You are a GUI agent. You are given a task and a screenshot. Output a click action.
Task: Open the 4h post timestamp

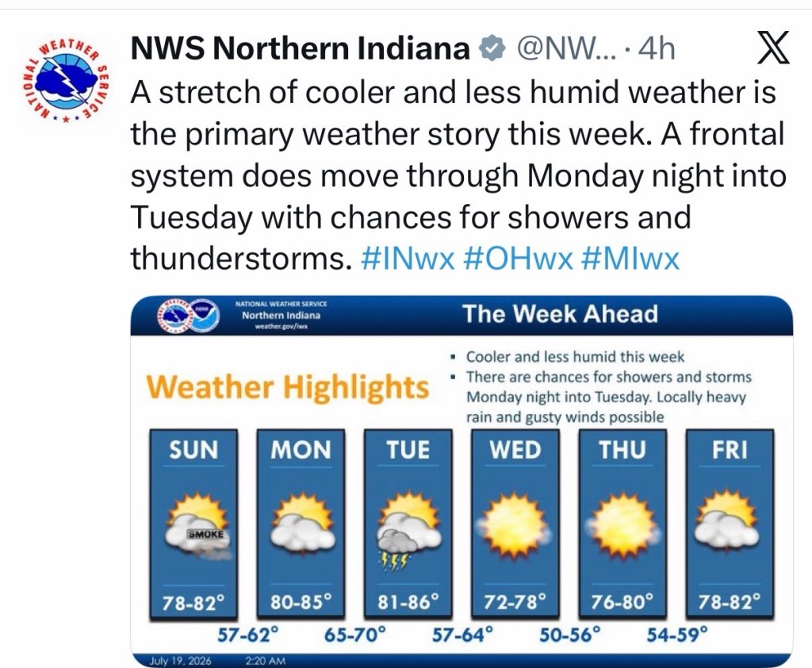pos(657,49)
